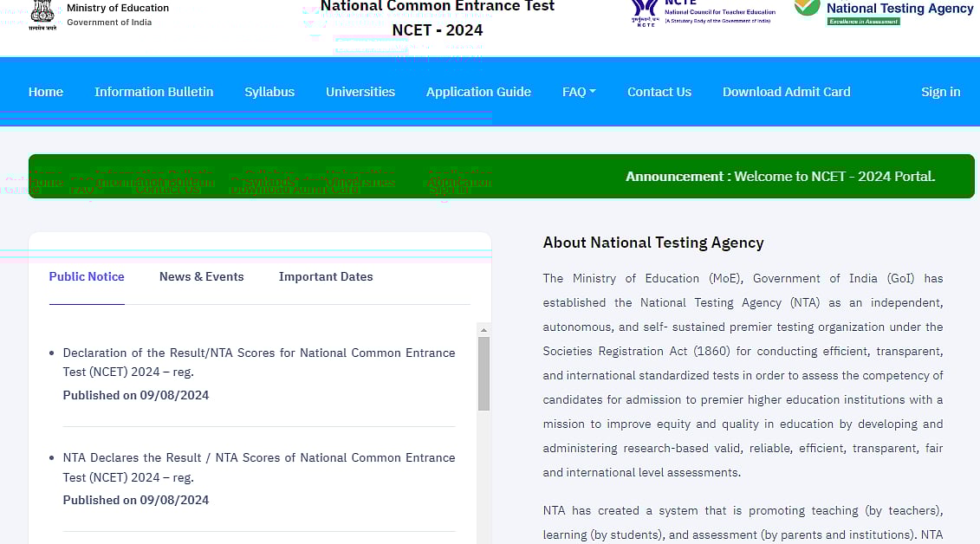This screenshot has width=980, height=544.
Task: Switch to the Important Dates tab
Action: pyautogui.click(x=326, y=276)
